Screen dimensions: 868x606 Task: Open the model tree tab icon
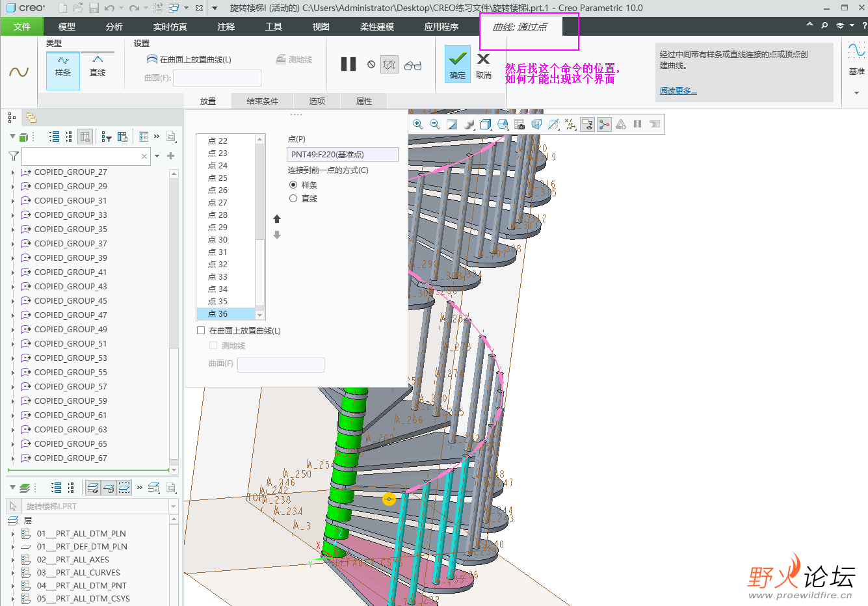12,118
